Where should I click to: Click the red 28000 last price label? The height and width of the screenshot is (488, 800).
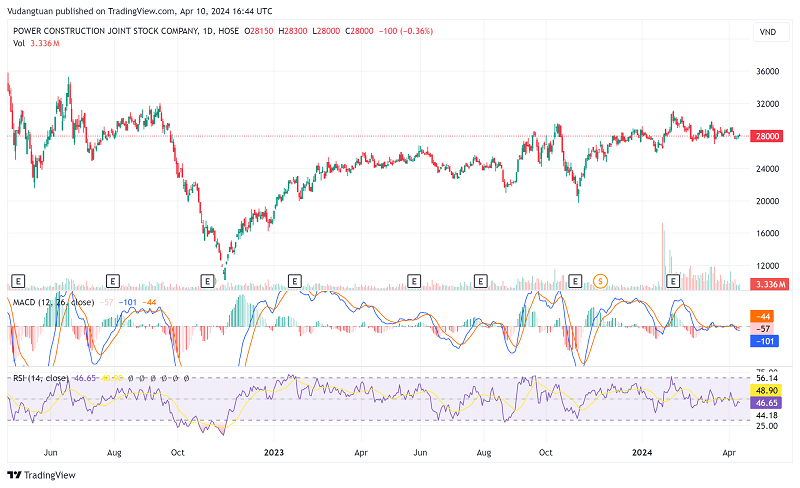coord(768,136)
